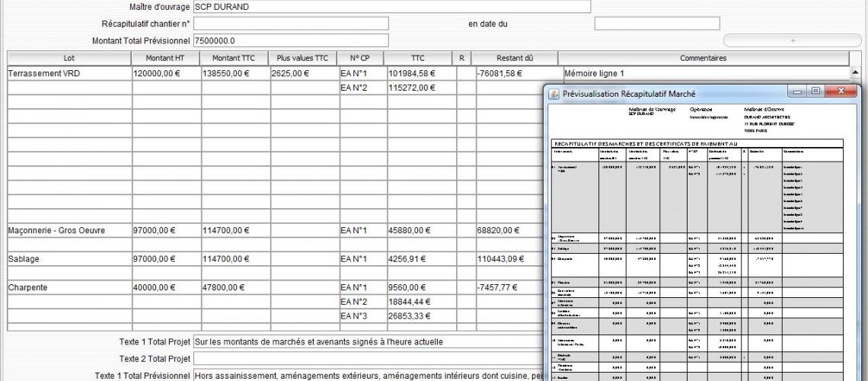Focus the 'en date du' input field
The height and width of the screenshot is (381, 868).
click(657, 24)
